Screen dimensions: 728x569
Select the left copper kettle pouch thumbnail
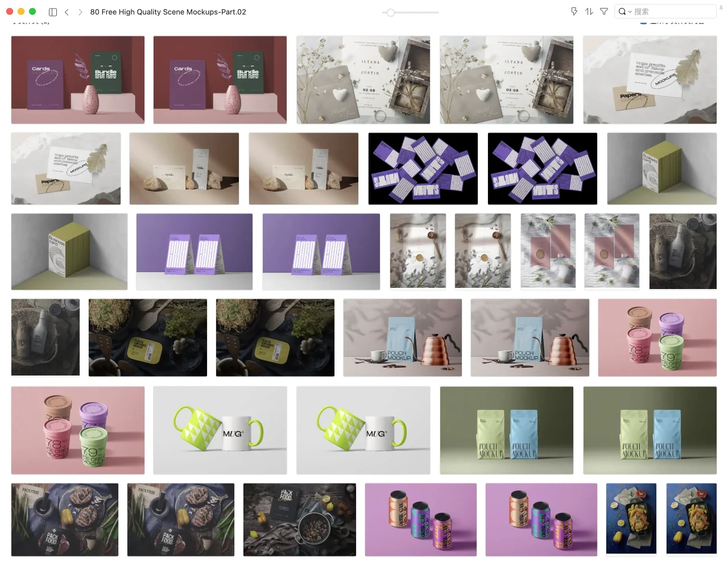point(403,337)
